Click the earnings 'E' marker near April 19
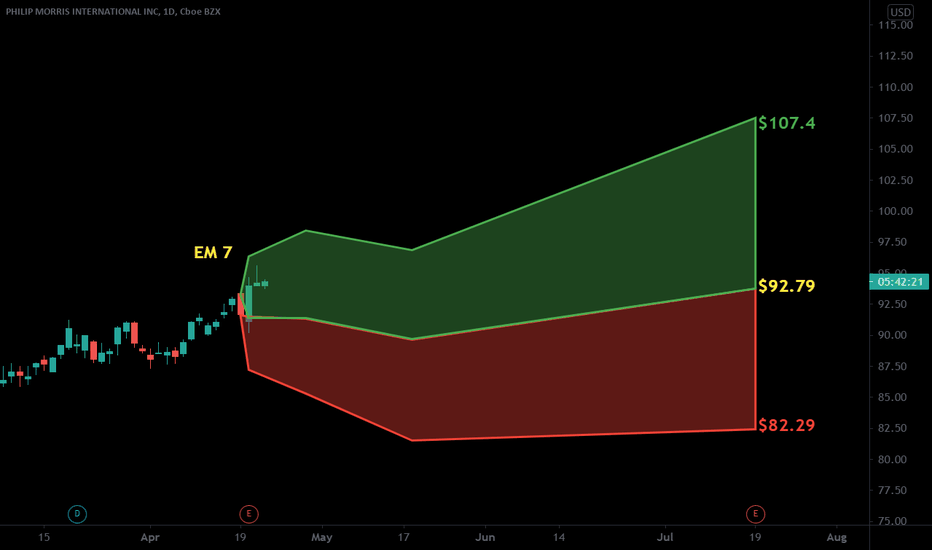This screenshot has width=932, height=550. (x=248, y=514)
